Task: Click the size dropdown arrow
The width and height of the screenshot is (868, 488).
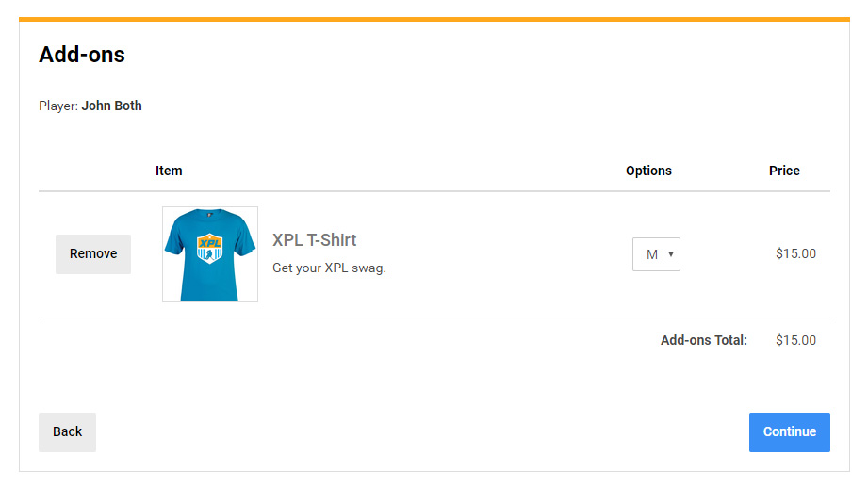Action: tap(671, 254)
